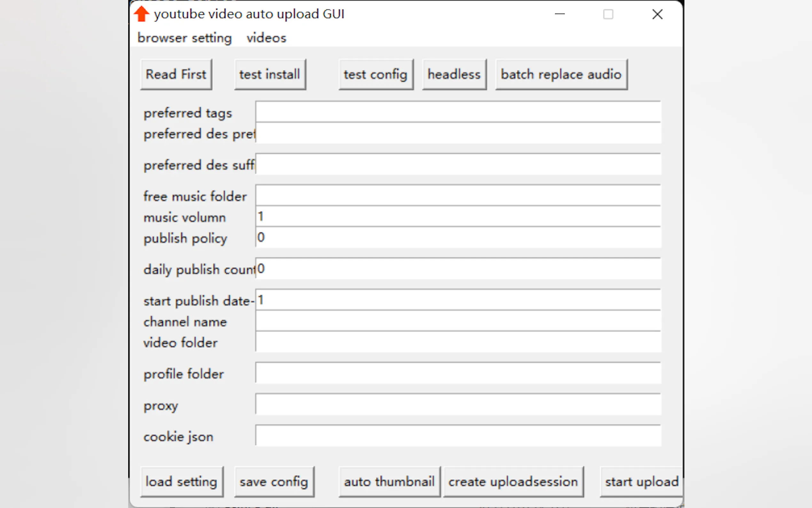Click the cookie json input field
Screen dimensions: 812x508
coord(458,435)
